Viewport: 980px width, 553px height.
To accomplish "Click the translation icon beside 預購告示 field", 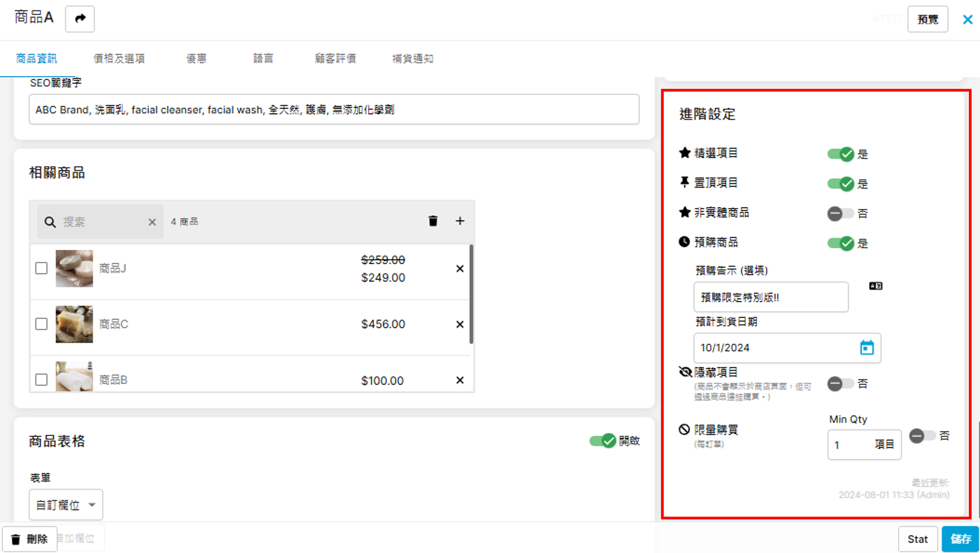I will [875, 286].
